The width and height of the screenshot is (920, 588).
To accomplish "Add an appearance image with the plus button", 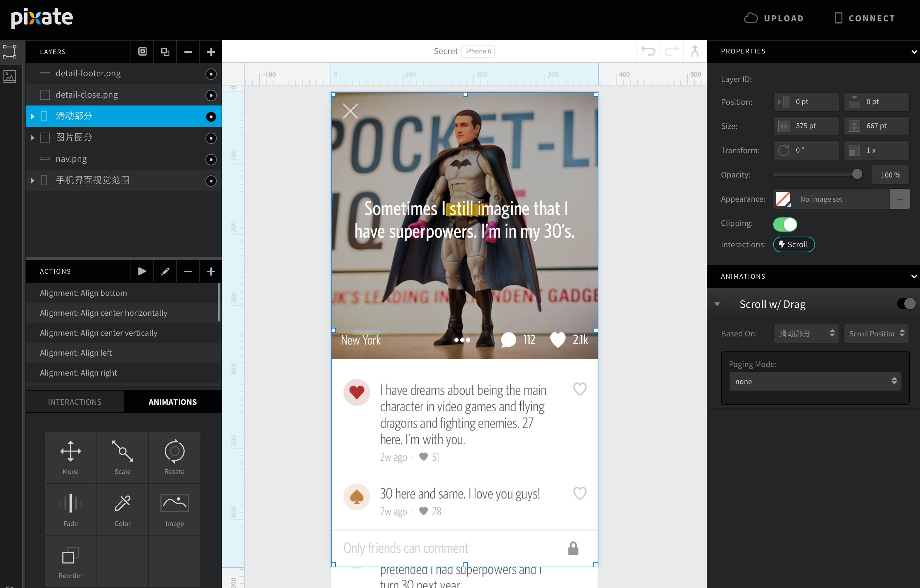I will [x=900, y=199].
